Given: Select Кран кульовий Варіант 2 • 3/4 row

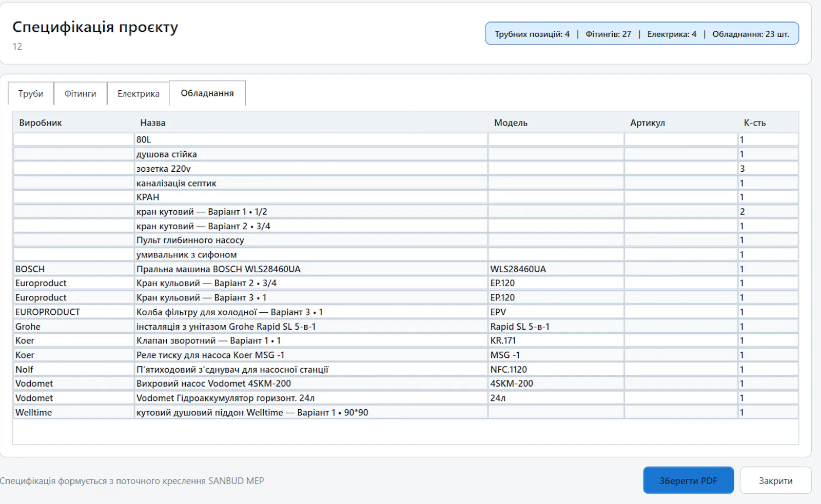Looking at the screenshot, I should (x=406, y=283).
